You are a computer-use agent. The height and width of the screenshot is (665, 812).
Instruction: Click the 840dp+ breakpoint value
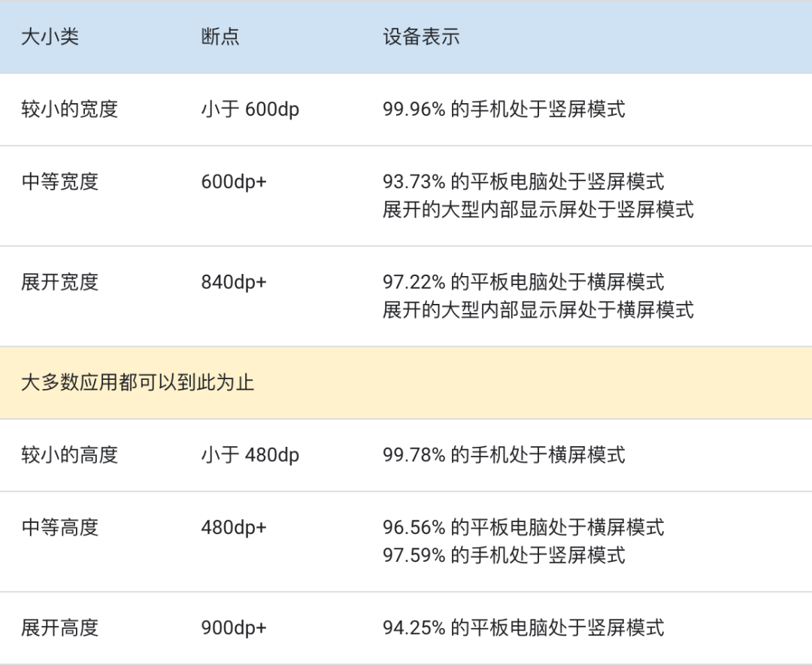(x=234, y=282)
